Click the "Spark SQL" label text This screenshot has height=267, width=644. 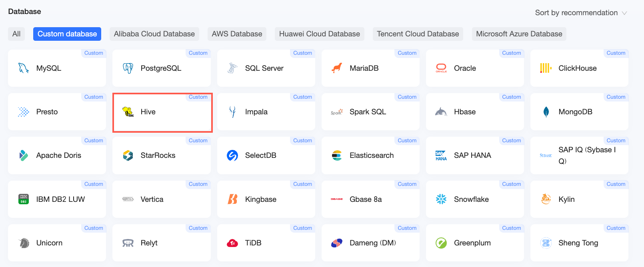(368, 112)
